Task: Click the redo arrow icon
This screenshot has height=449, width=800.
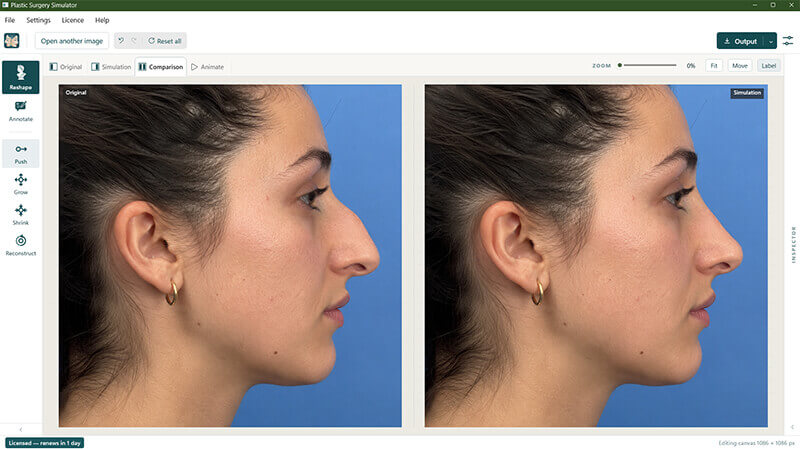Action: [x=134, y=40]
